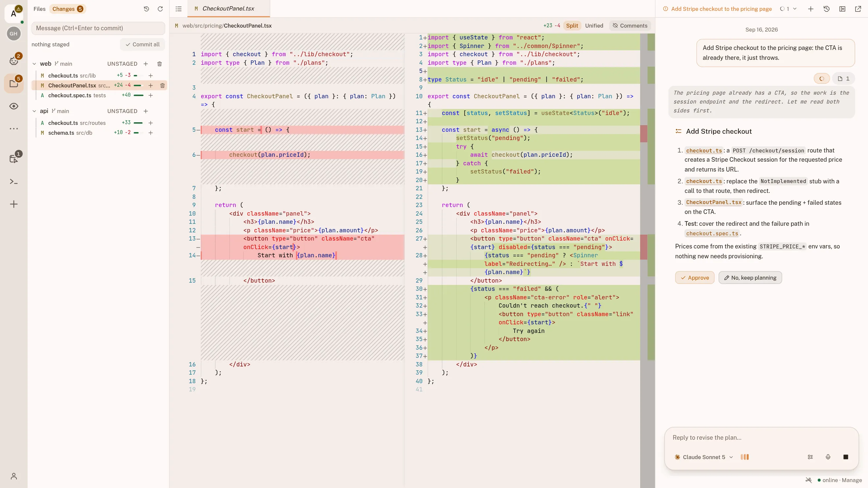
Task: Toggle the file count pill showing 1
Action: [843, 79]
